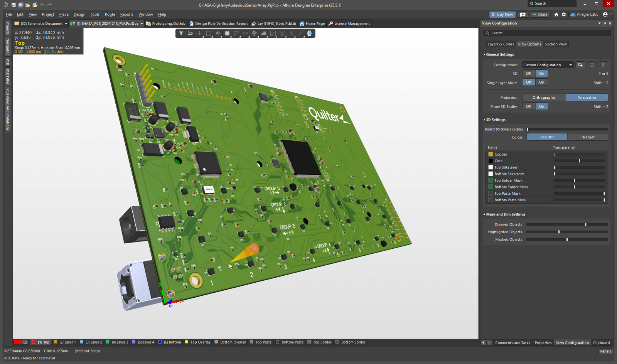This screenshot has height=364, width=617.
Task: Toggle the snapping magnet tool
Action: point(190,34)
